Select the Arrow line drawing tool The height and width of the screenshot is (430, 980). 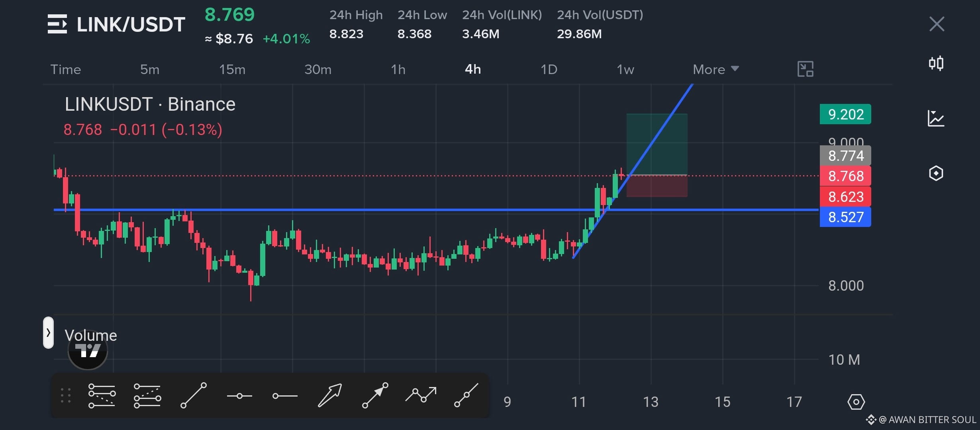375,395
